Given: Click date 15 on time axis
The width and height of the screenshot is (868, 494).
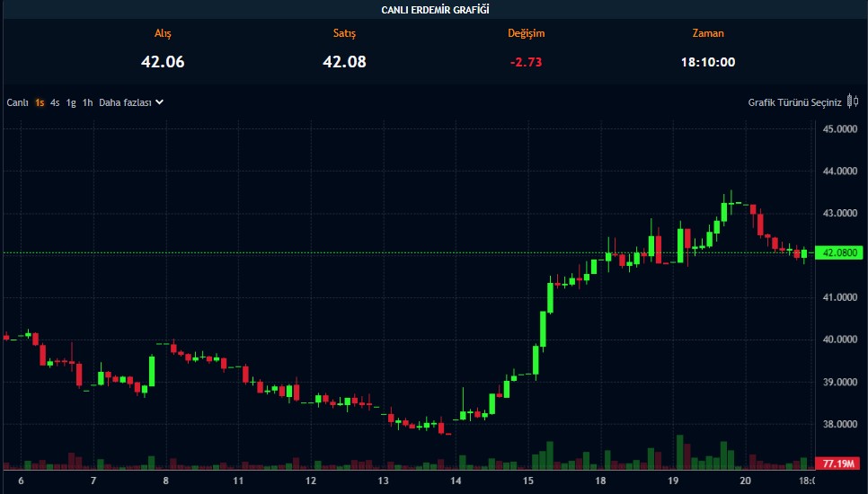Looking at the screenshot, I should click(x=528, y=481).
